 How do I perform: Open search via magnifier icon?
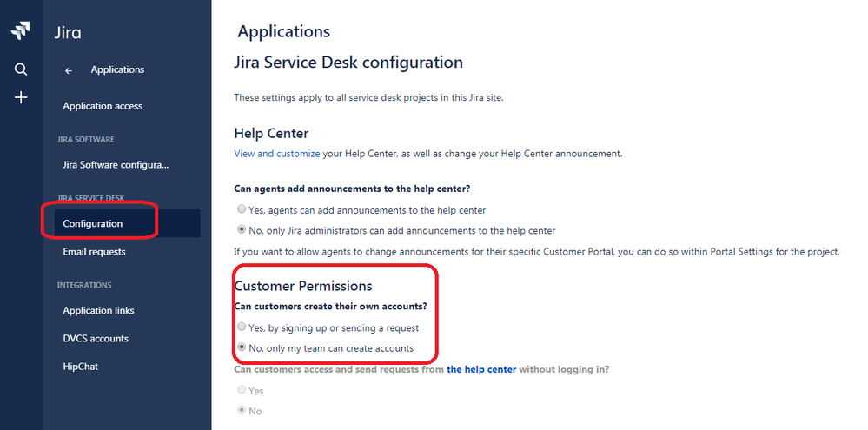(x=21, y=69)
